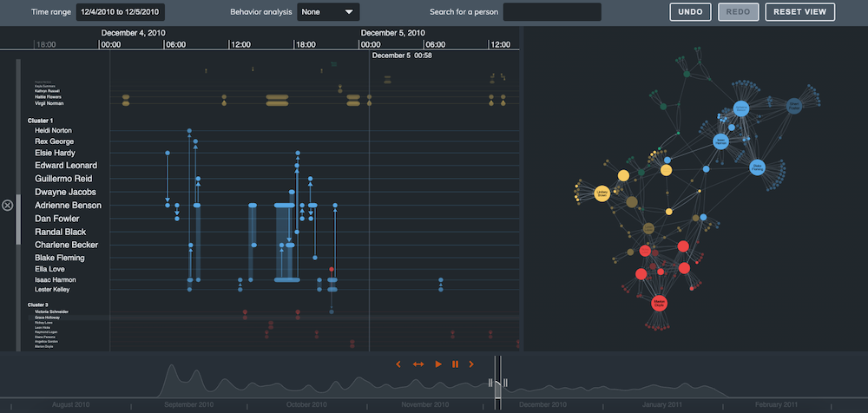This screenshot has height=413, width=868.
Task: Select Adrienne Benson in the timeline list
Action: pos(68,206)
